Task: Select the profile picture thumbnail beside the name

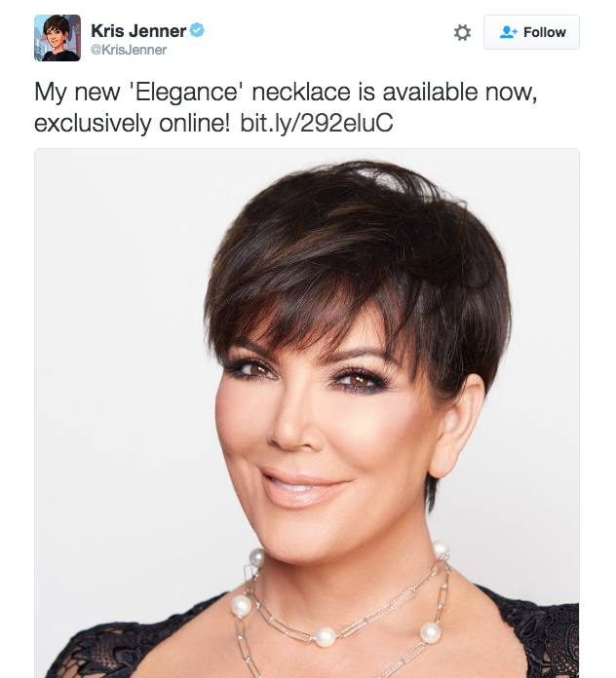Action: (58, 38)
